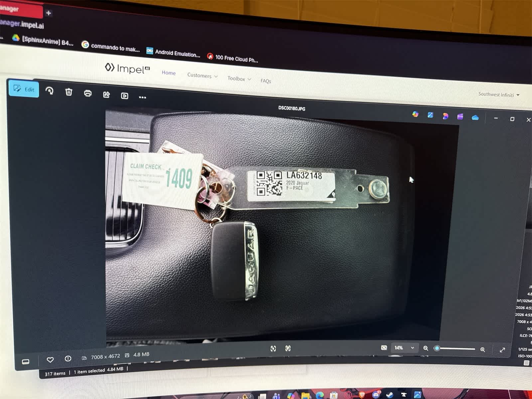Viewport: 532px width, 399px height.
Task: Favorite the photo with the heart icon
Action: (x=50, y=360)
